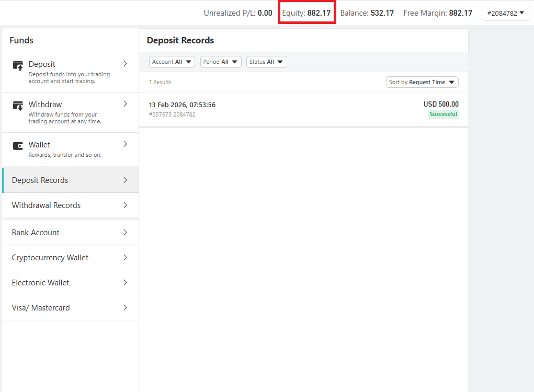Click the Wallet icon in sidebar

pos(18,146)
